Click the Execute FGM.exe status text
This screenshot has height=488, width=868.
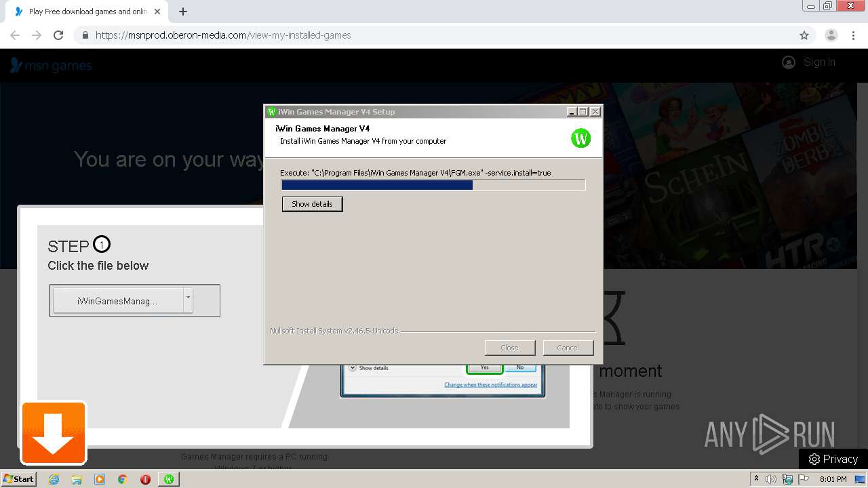[x=416, y=173]
